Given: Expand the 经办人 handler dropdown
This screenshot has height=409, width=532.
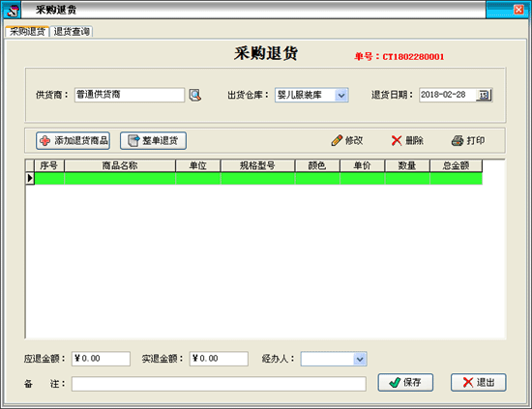Looking at the screenshot, I should 360,359.
